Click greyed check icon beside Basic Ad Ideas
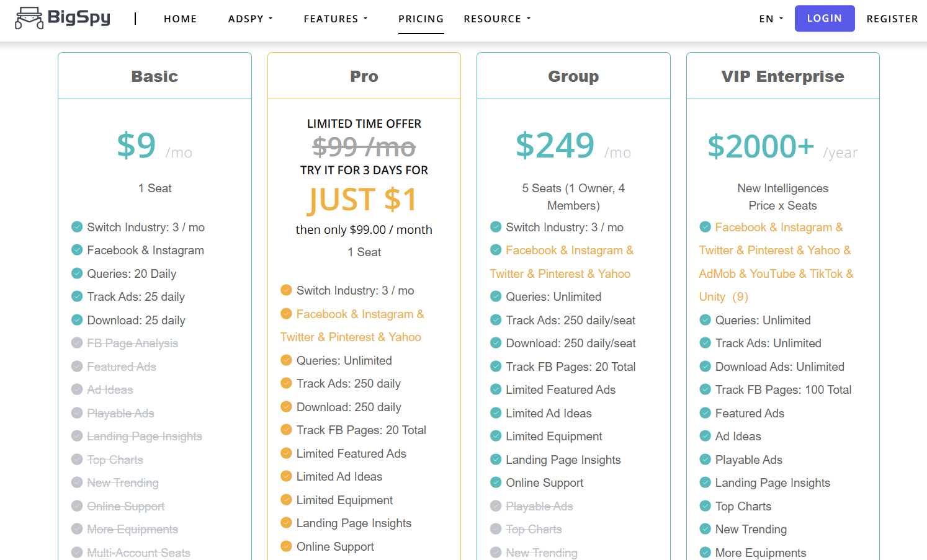 pos(77,389)
